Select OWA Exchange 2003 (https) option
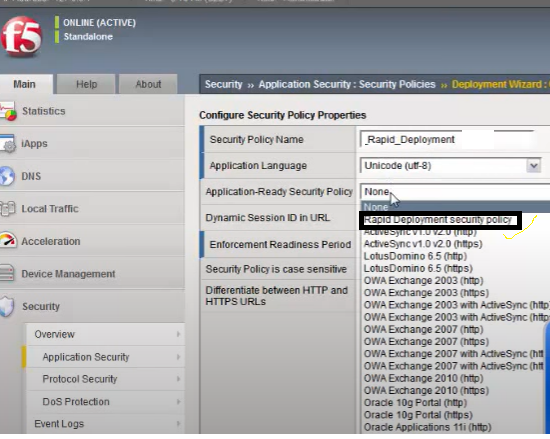Viewport: 550px width, 439px height. (x=426, y=293)
